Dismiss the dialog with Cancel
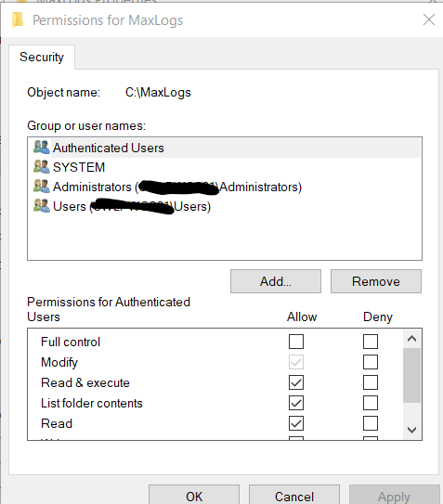 294,496
